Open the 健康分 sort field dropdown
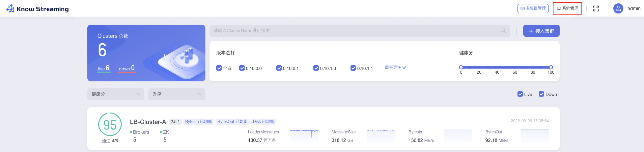Image resolution: width=644 pixels, height=152 pixels. click(116, 94)
